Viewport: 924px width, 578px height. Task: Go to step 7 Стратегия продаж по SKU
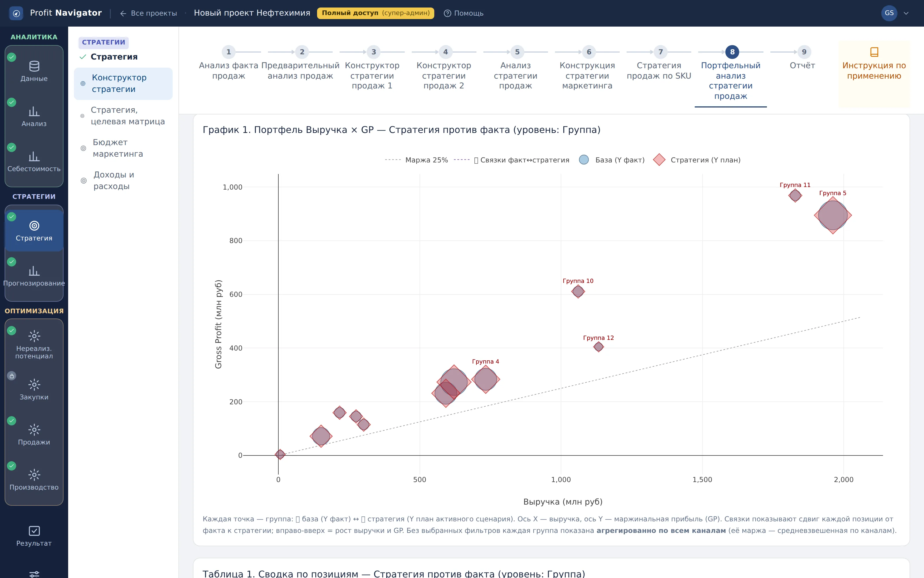659,63
